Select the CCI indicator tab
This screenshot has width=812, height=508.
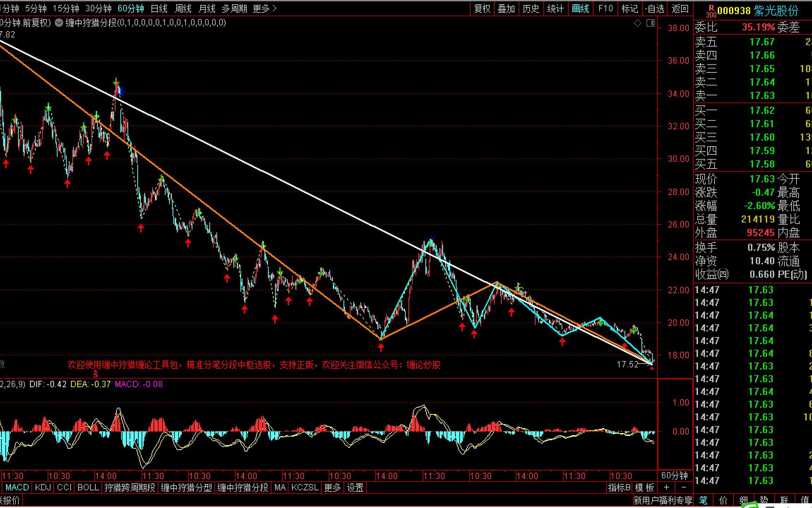point(64,488)
